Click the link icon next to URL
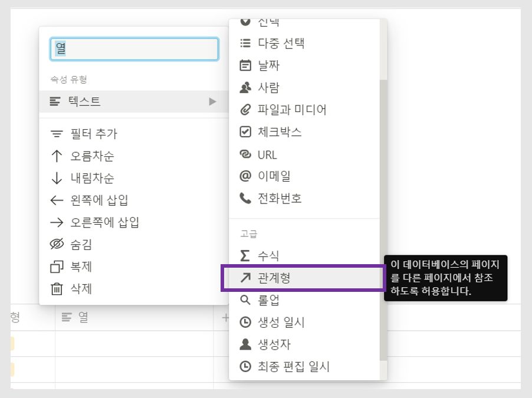Image resolution: width=532 pixels, height=398 pixels. pos(245,154)
